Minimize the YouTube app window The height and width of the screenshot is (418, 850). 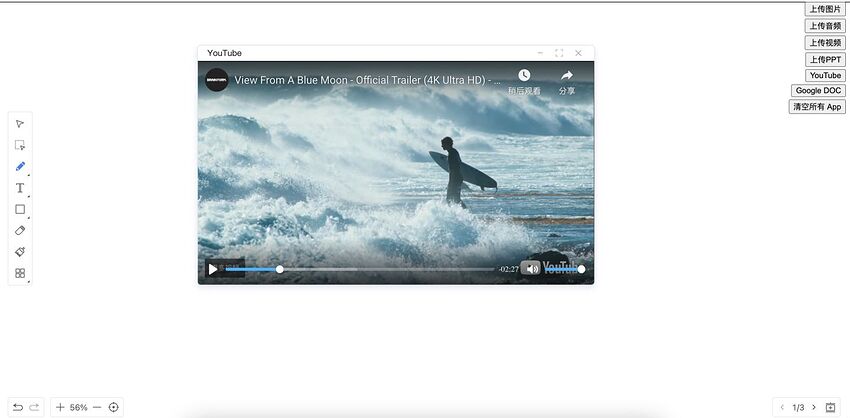point(540,53)
